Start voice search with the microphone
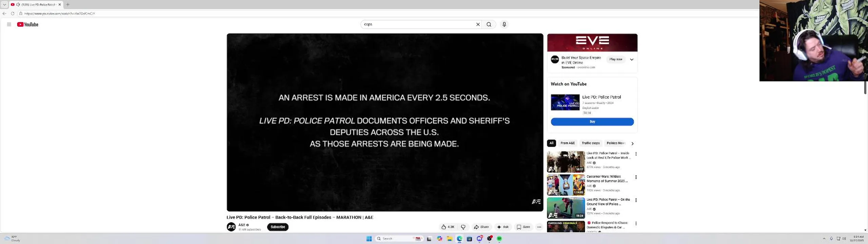The width and height of the screenshot is (868, 244). pos(504,24)
